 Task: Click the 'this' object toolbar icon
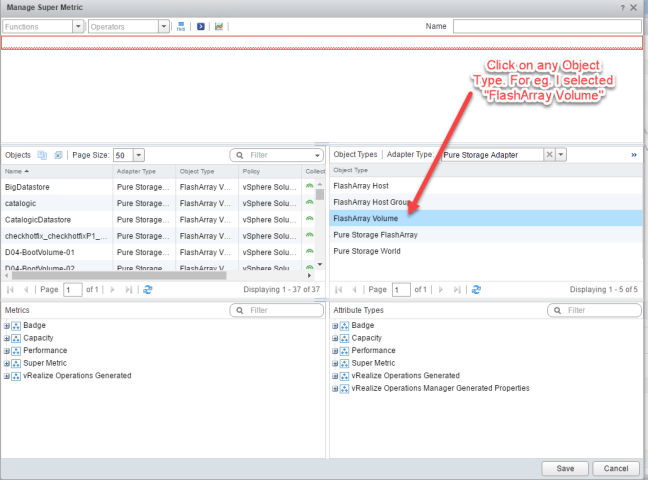[180, 26]
